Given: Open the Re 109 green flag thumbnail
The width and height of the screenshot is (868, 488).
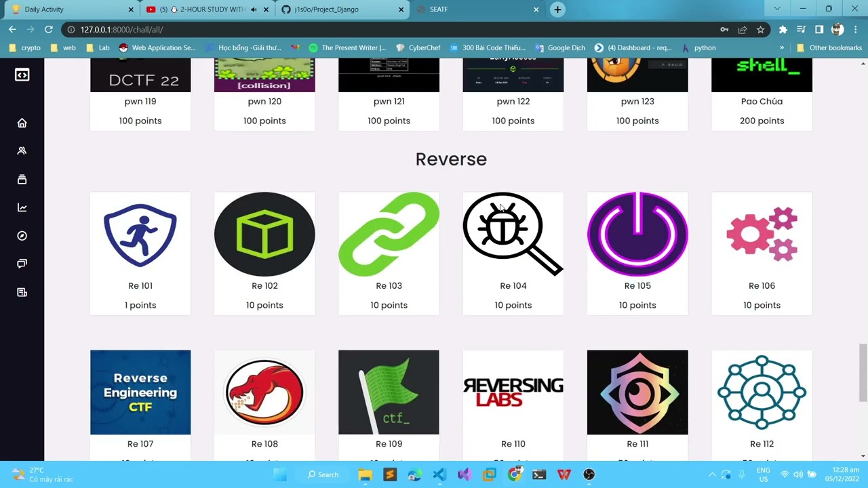Looking at the screenshot, I should click(x=389, y=392).
